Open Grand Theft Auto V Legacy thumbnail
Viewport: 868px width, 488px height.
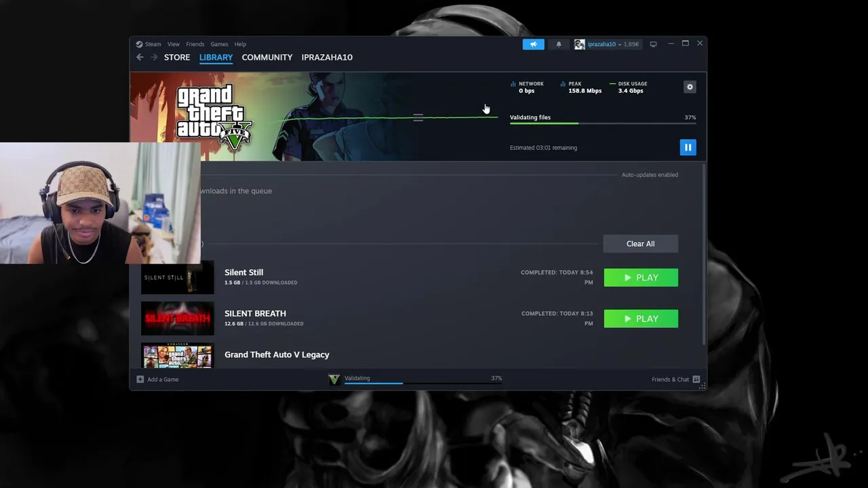[178, 356]
